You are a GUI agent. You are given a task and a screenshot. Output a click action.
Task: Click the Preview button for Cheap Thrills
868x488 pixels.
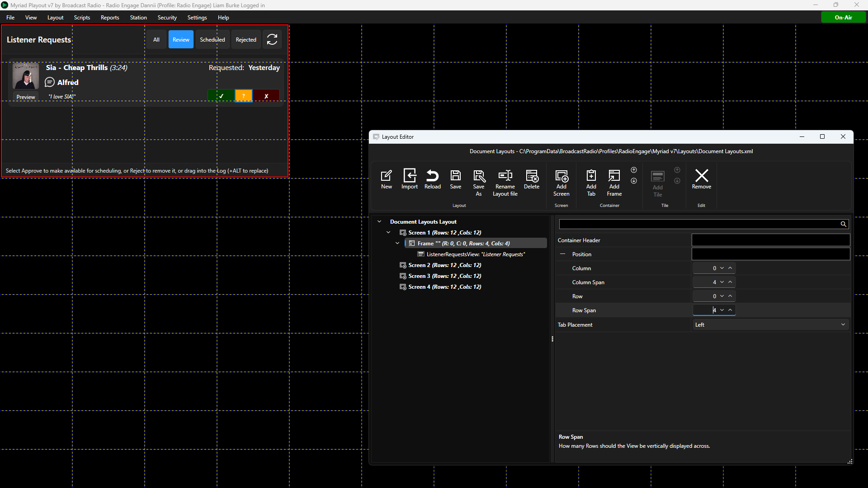click(26, 97)
